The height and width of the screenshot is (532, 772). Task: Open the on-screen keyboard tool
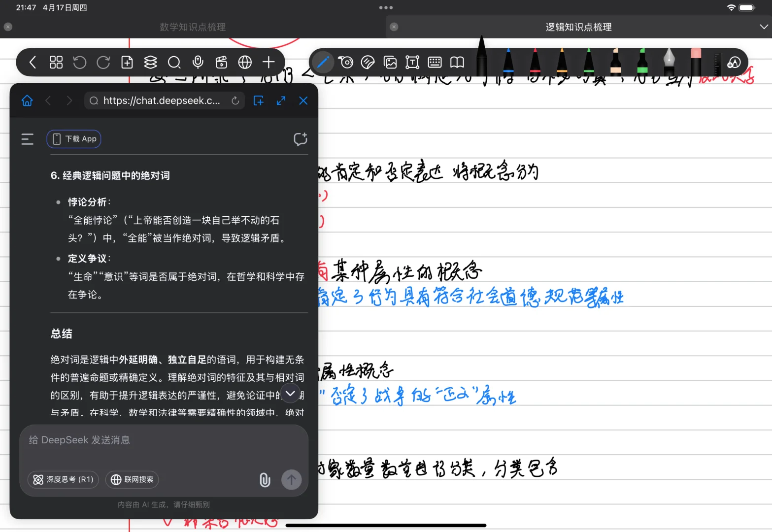coord(435,62)
